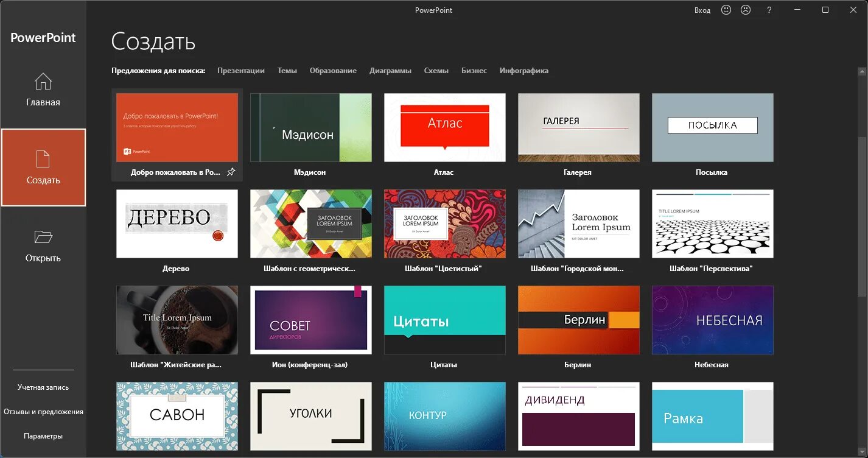Choose the geometric shapes template thumbnail
The height and width of the screenshot is (458, 868).
[x=311, y=224]
